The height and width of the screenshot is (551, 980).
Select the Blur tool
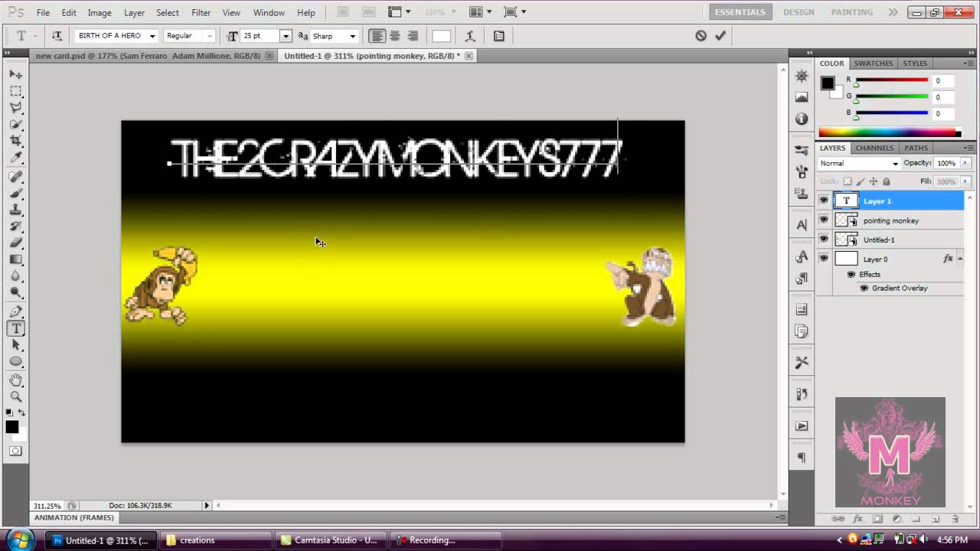tap(15, 276)
